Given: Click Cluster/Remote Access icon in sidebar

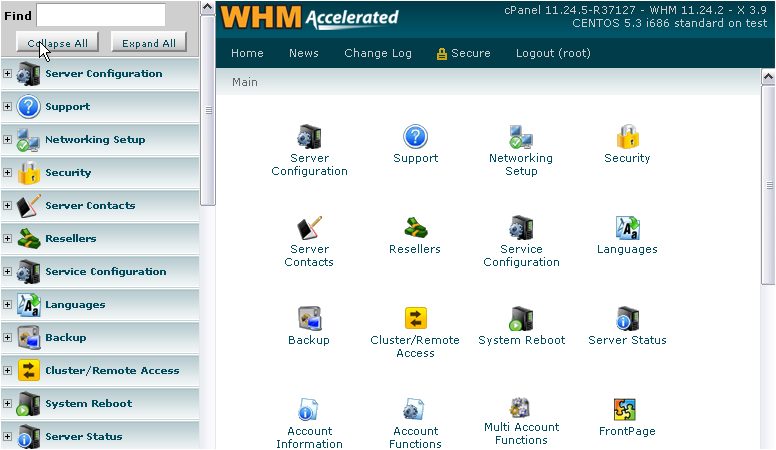Looking at the screenshot, I should coord(28,370).
